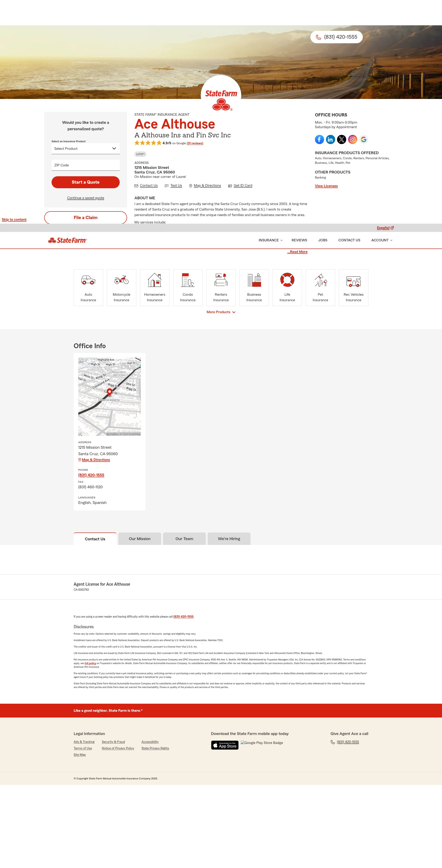442x868 pixels.
Task: Open the Instagram social icon
Action: (x=353, y=139)
